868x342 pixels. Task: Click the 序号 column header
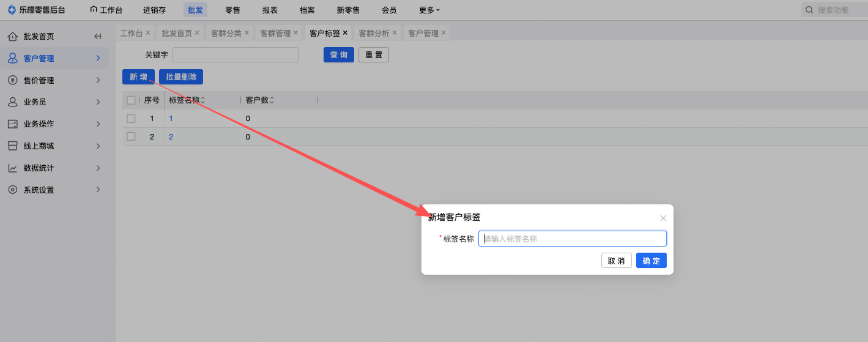tap(152, 100)
